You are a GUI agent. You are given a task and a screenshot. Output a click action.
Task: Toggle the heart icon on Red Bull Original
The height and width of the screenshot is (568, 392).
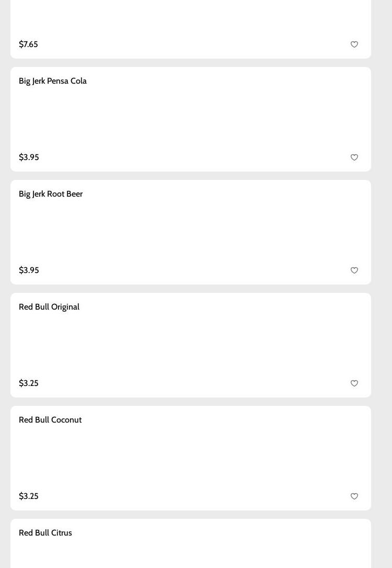(354, 383)
